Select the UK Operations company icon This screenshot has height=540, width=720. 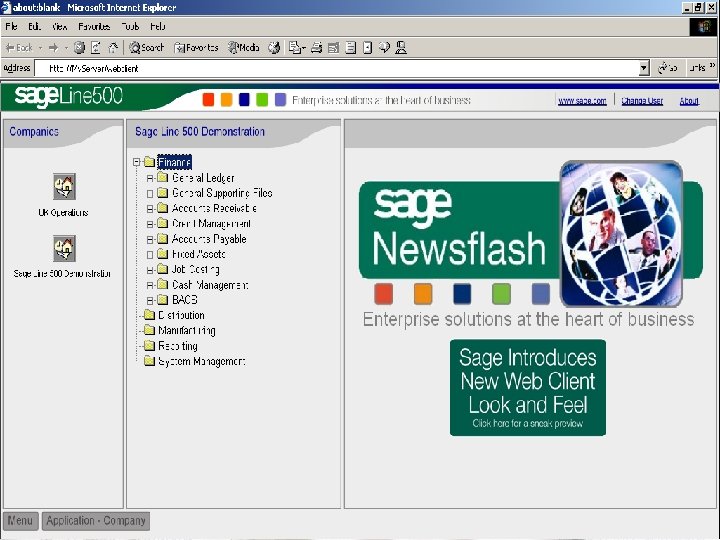pyautogui.click(x=64, y=186)
